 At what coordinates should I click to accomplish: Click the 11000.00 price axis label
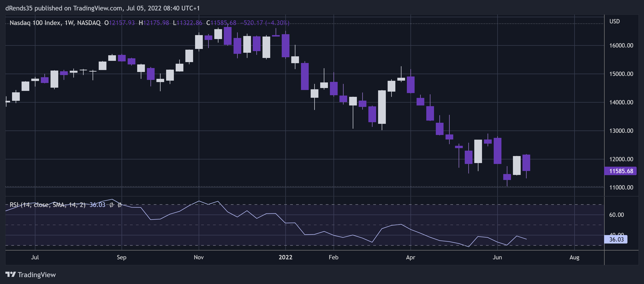tap(621, 187)
